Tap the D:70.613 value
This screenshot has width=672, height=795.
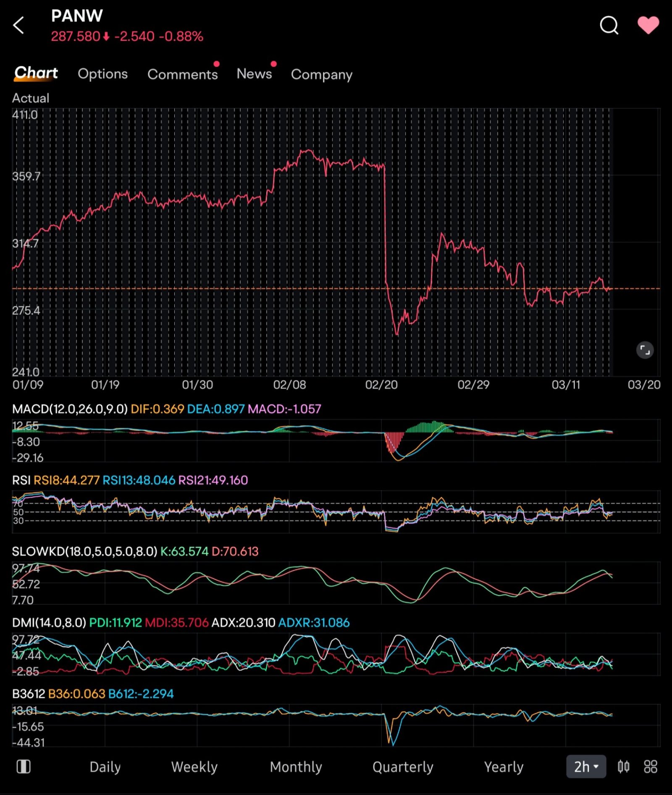[235, 551]
